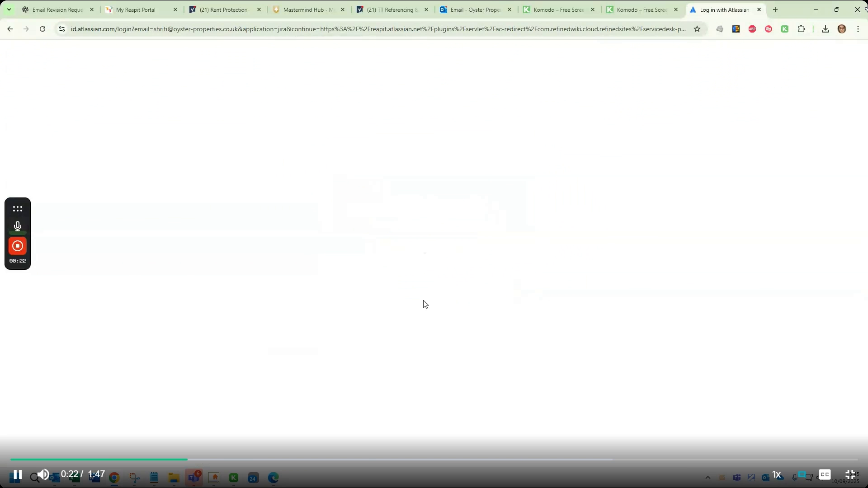Open a new browser tab
Image resolution: width=868 pixels, height=488 pixels.
click(x=775, y=9)
